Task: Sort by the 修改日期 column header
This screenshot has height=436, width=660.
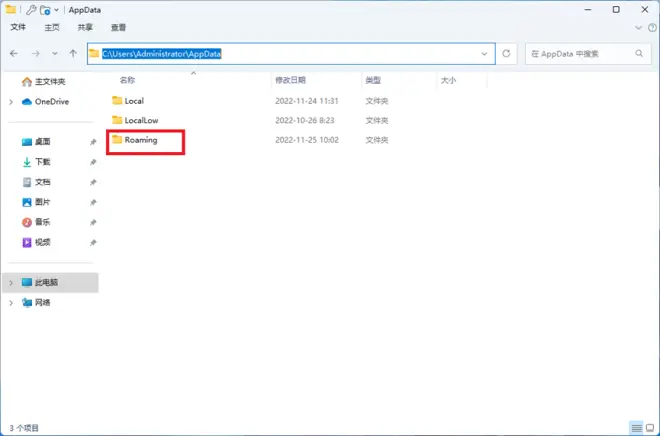Action: [x=290, y=80]
